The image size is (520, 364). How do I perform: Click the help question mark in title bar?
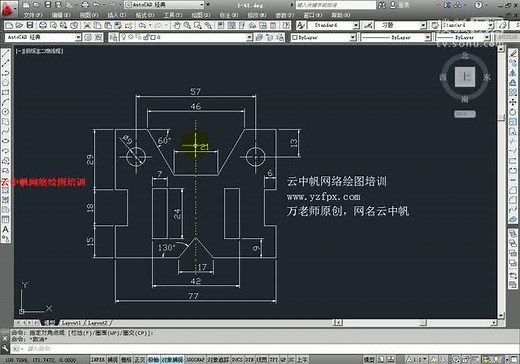[478, 5]
